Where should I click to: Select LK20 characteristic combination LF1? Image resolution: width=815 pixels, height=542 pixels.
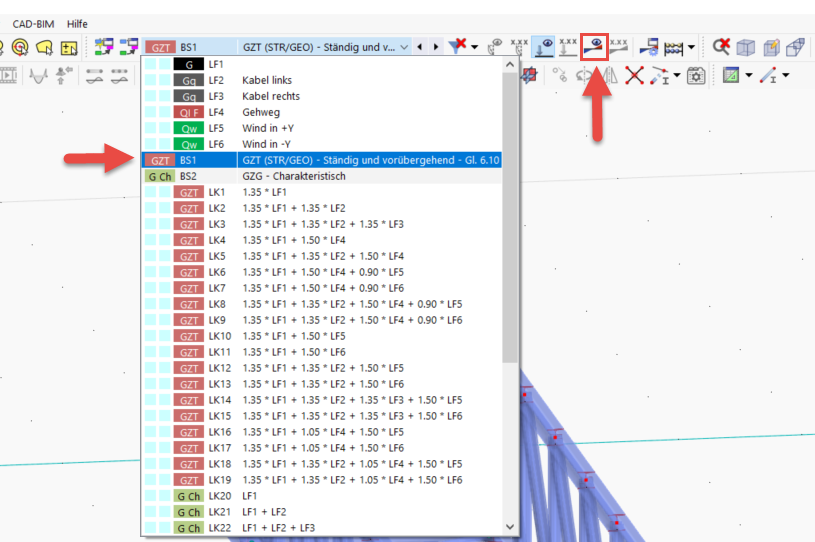click(322, 496)
